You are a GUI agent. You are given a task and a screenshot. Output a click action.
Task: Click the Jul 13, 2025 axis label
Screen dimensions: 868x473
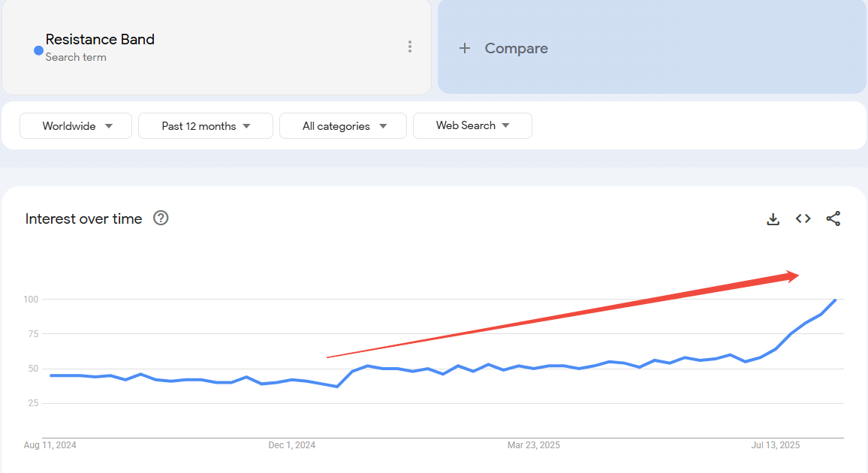775,444
